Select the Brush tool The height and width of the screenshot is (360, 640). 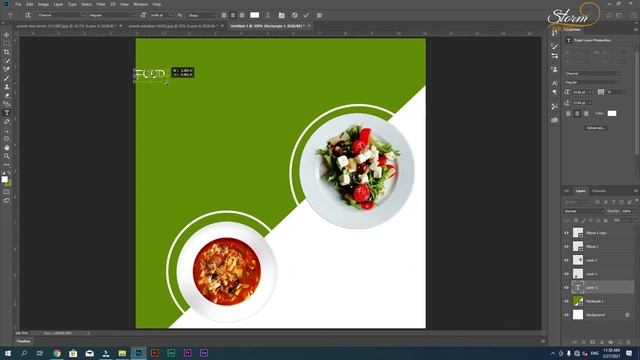coord(7,78)
